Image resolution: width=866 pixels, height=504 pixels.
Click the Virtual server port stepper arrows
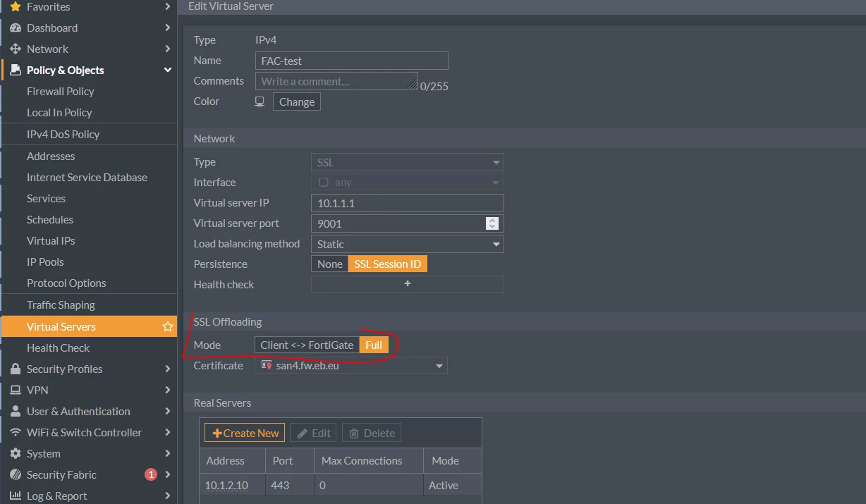[x=492, y=223]
